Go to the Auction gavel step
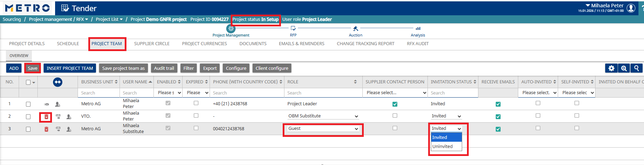Image resolution: width=644 pixels, height=165 pixels. point(355,28)
